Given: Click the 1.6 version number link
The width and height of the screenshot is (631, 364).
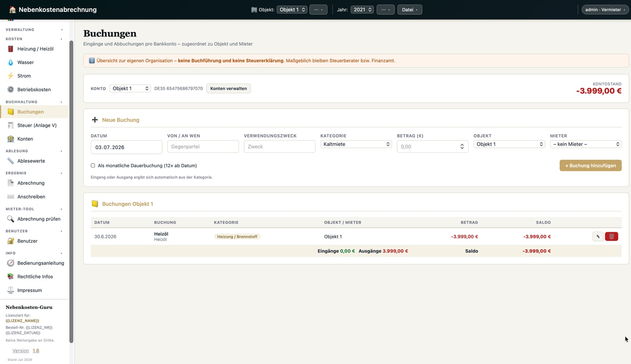Looking at the screenshot, I should click(36, 351).
